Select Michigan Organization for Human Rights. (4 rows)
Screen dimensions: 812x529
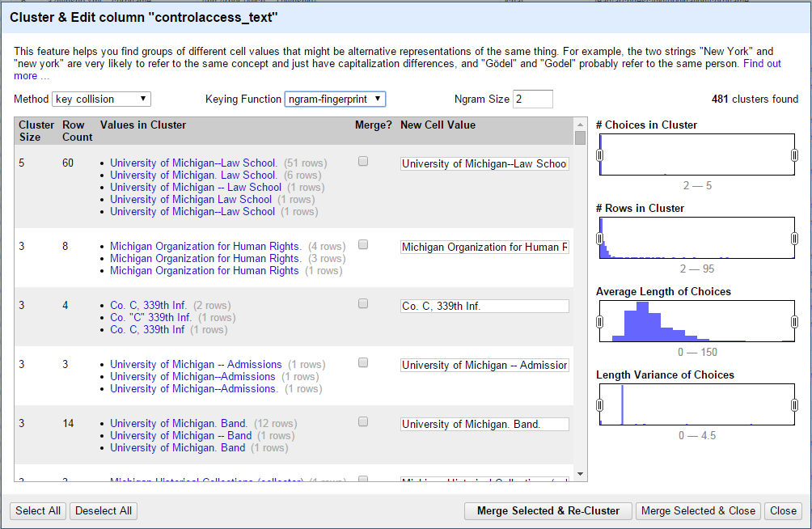(205, 246)
